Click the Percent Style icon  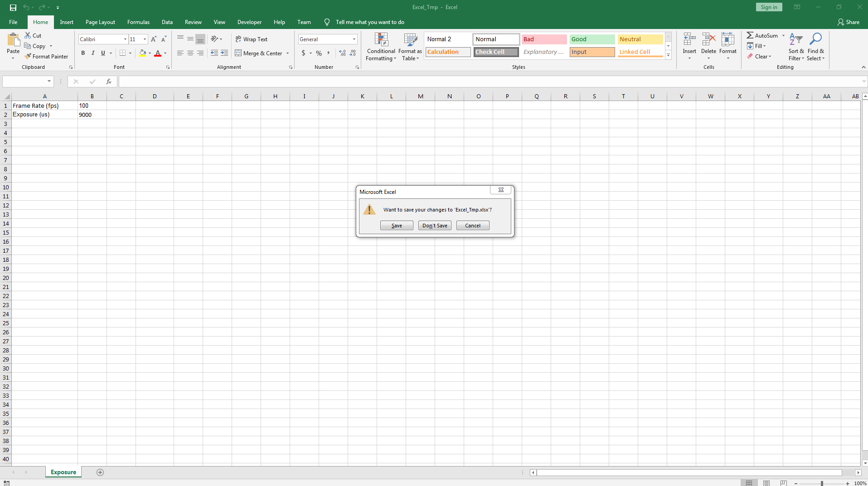click(319, 53)
